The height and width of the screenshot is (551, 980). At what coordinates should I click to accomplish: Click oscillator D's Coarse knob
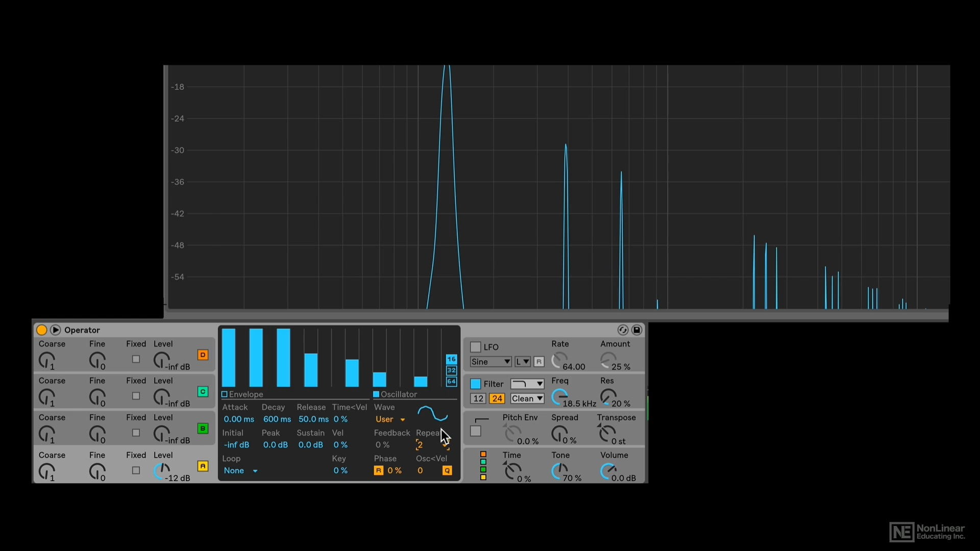pos(46,360)
